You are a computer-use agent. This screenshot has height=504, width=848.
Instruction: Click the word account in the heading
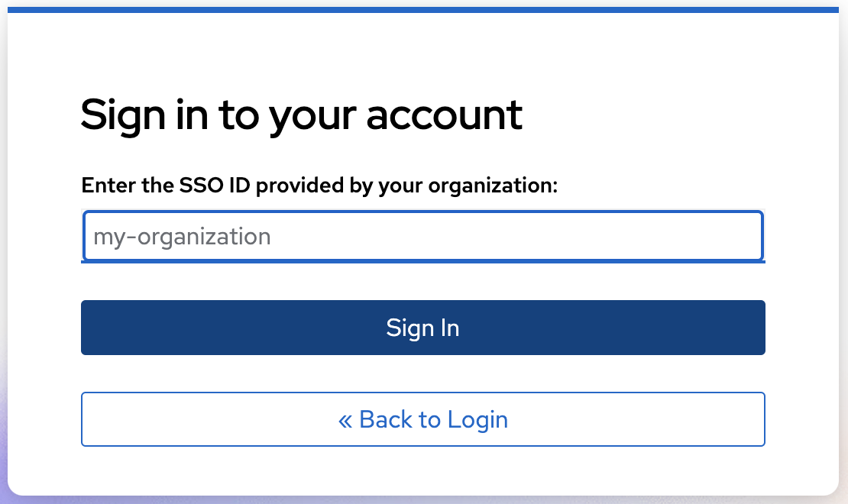click(x=444, y=115)
